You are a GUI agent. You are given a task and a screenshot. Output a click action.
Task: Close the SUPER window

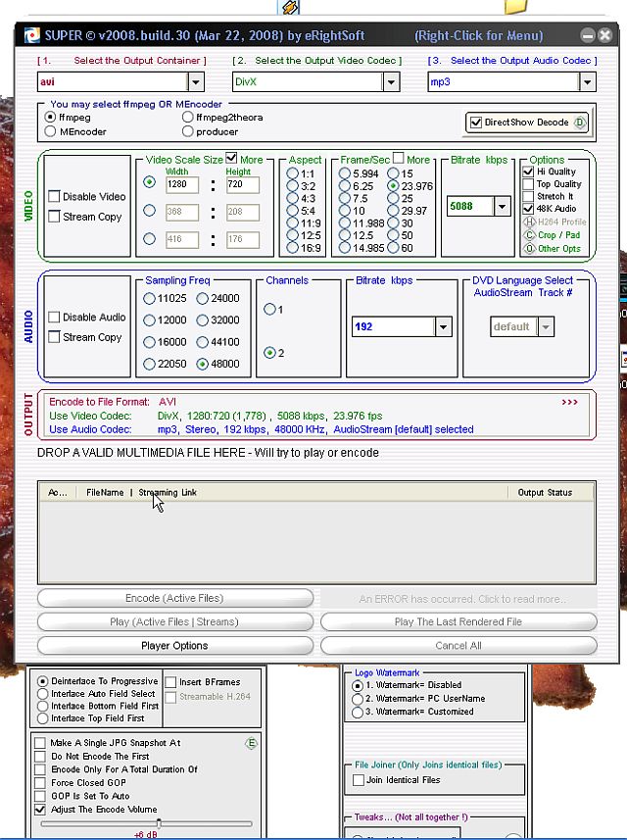point(605,36)
